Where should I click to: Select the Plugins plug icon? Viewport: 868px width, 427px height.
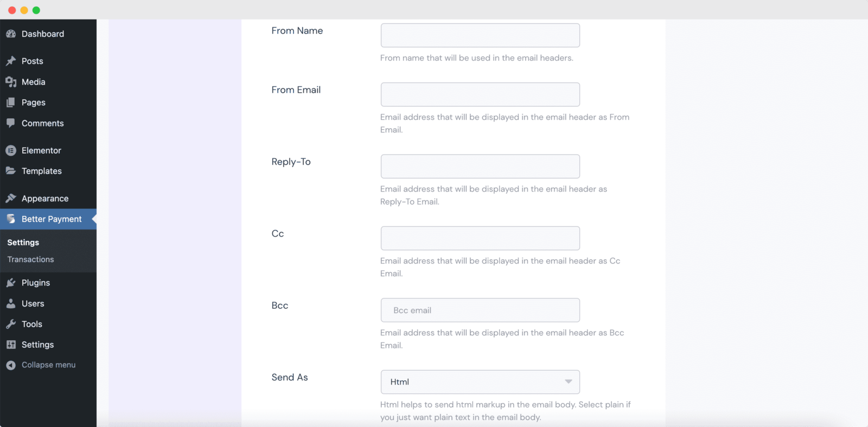11,283
